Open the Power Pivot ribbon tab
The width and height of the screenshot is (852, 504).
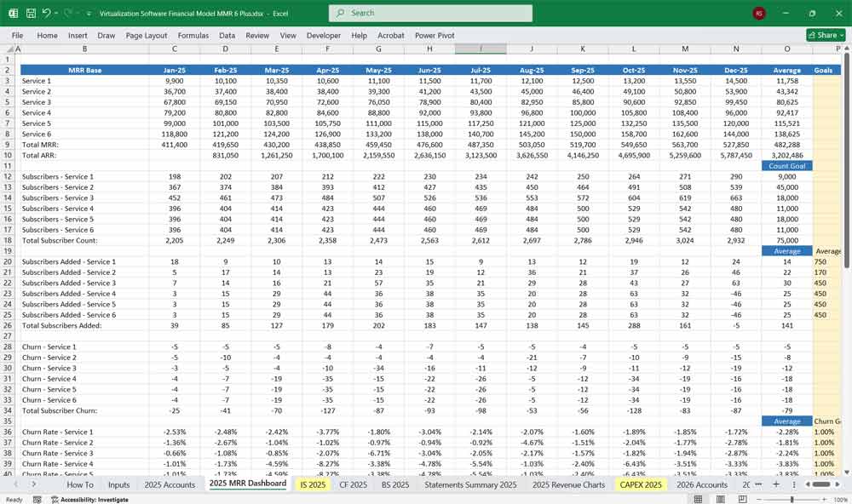coord(435,35)
